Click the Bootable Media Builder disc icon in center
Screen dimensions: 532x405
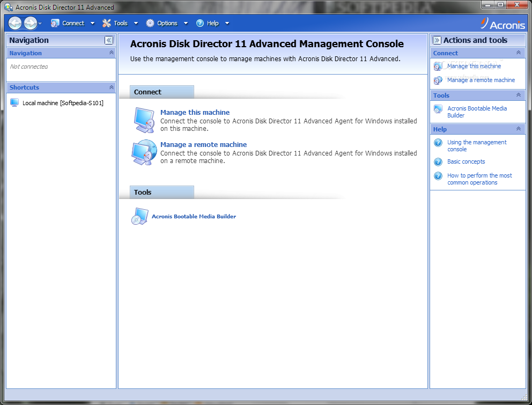point(140,216)
